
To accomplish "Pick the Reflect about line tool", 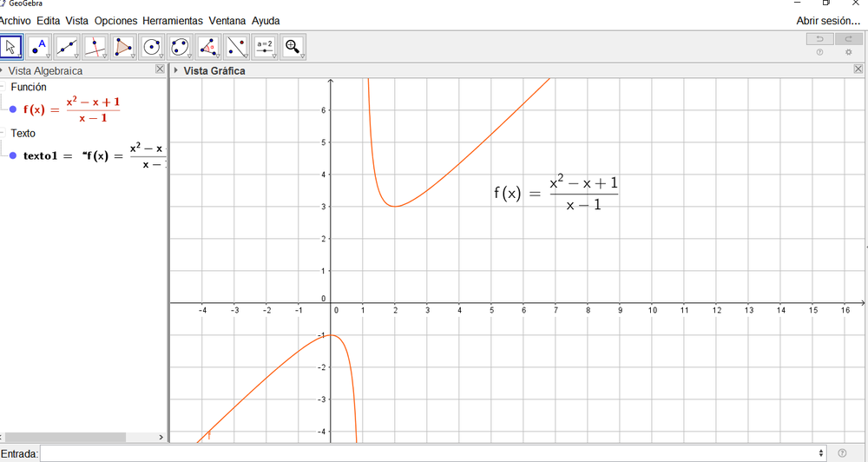I will pos(236,47).
